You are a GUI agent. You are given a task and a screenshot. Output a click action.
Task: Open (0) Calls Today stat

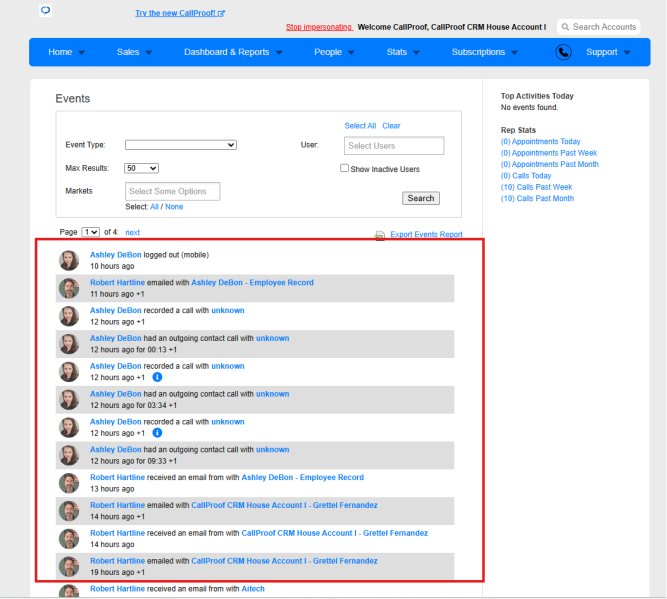click(526, 176)
